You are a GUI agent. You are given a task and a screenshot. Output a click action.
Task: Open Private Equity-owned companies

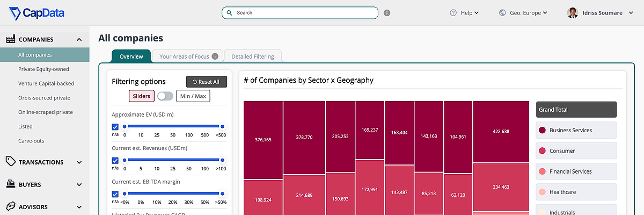coord(45,69)
